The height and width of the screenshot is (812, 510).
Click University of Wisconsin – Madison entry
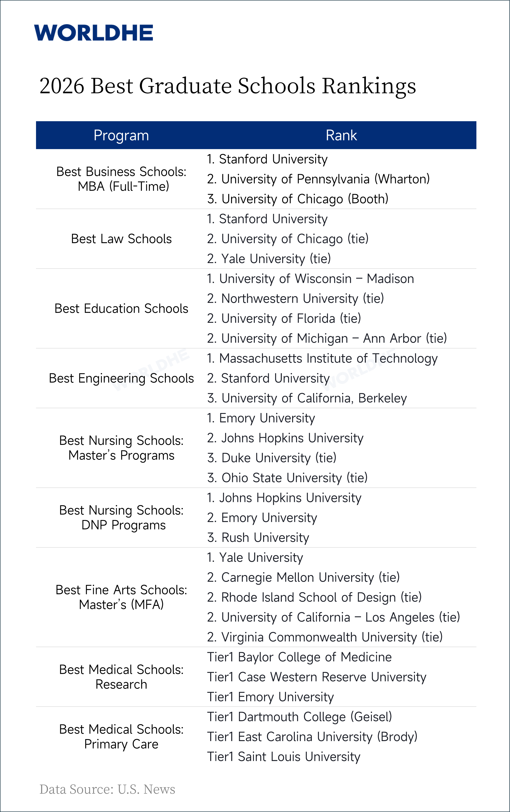pyautogui.click(x=310, y=278)
